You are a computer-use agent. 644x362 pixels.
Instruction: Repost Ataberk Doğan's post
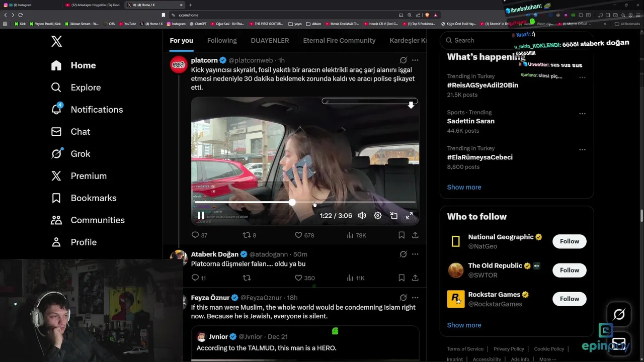pos(247,278)
